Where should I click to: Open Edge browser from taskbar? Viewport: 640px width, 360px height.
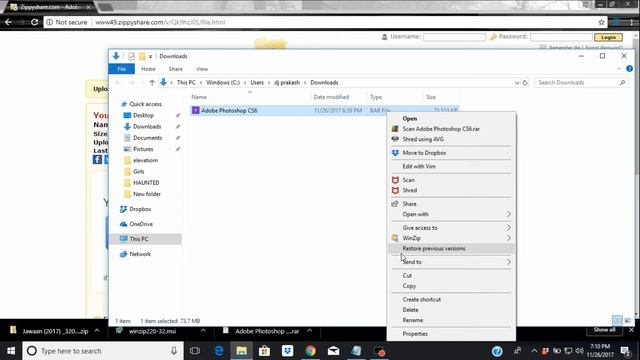219,351
